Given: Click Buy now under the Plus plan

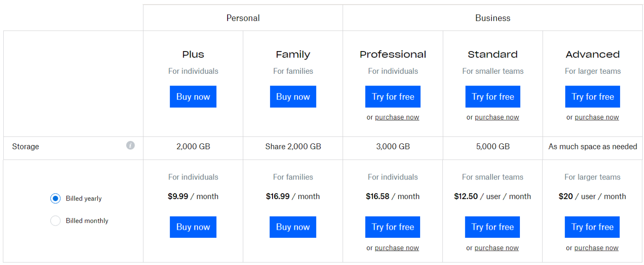Looking at the screenshot, I should pos(193,96).
